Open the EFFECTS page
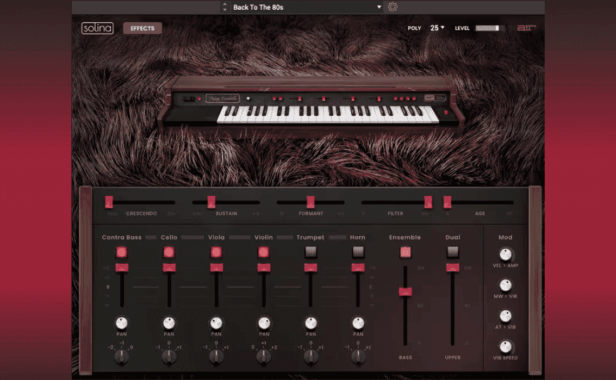The width and height of the screenshot is (616, 380). click(x=142, y=28)
